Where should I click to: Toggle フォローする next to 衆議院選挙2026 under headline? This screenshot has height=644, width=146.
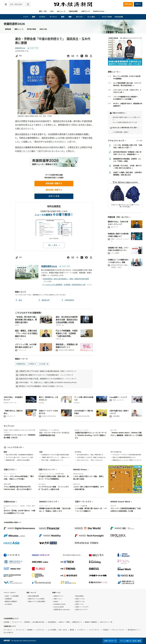[x=33, y=48]
